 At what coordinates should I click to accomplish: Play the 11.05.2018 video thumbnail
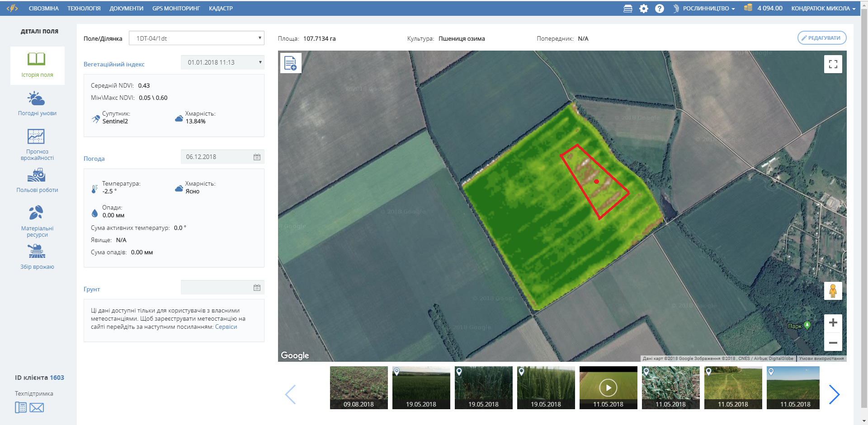608,388
